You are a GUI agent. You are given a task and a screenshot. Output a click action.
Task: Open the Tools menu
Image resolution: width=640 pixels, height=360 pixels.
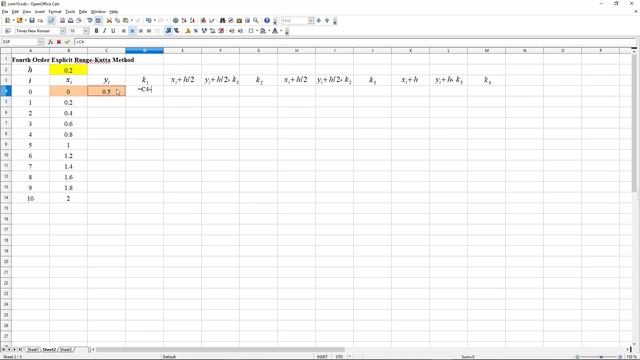(70, 11)
